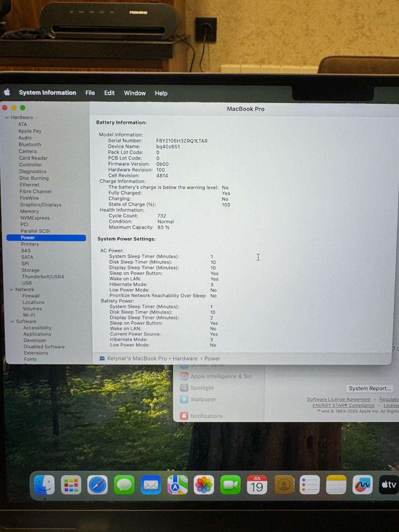Collapse the Hardware tree section

(x=7, y=117)
